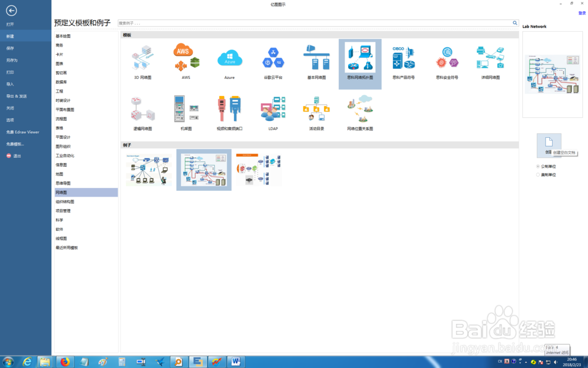The width and height of the screenshot is (588, 368).
Task: Select first network example thumbnail
Action: pyautogui.click(x=149, y=170)
